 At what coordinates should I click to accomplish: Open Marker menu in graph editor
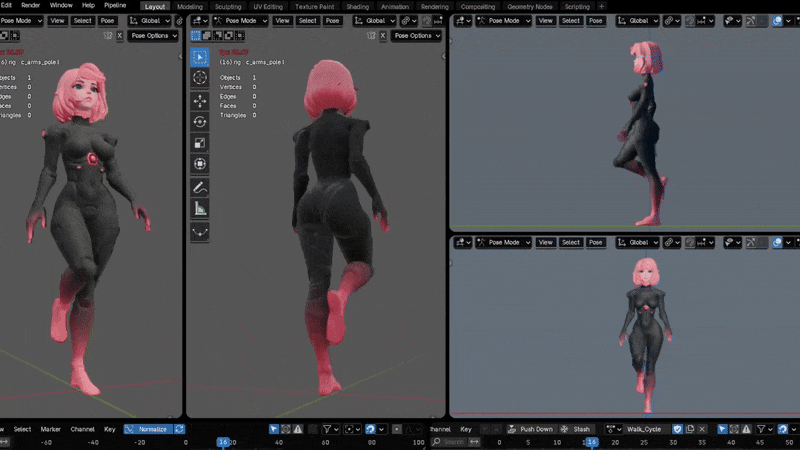[x=51, y=430]
